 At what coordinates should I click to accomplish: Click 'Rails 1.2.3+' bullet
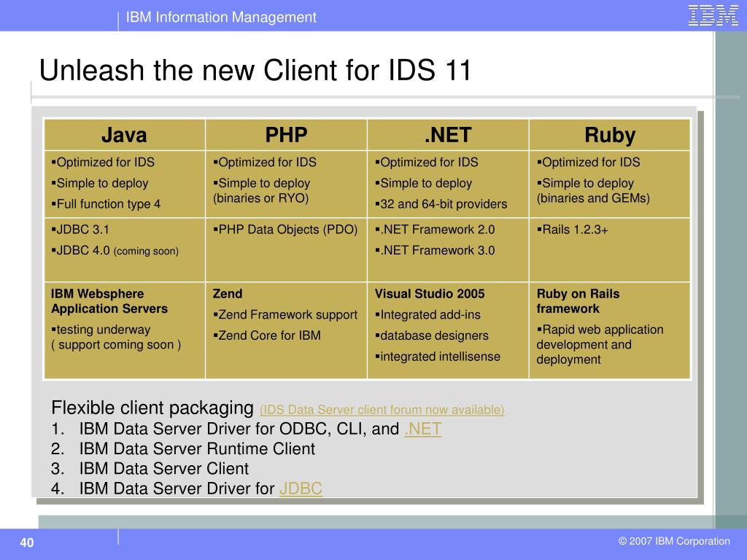click(573, 230)
